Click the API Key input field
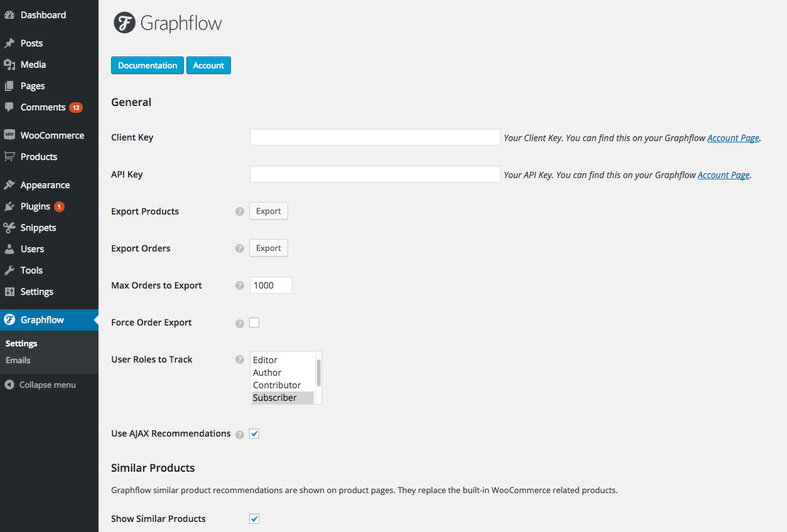787x532 pixels. coord(375,174)
